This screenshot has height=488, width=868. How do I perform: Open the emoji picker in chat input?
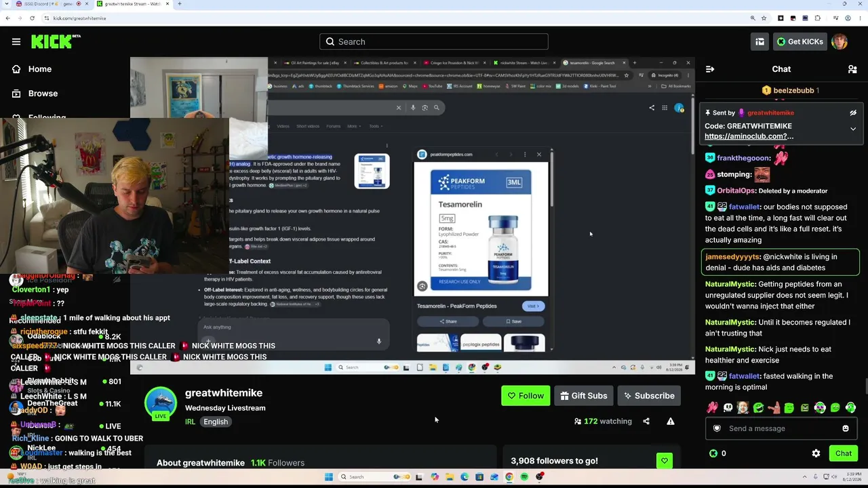pos(846,428)
